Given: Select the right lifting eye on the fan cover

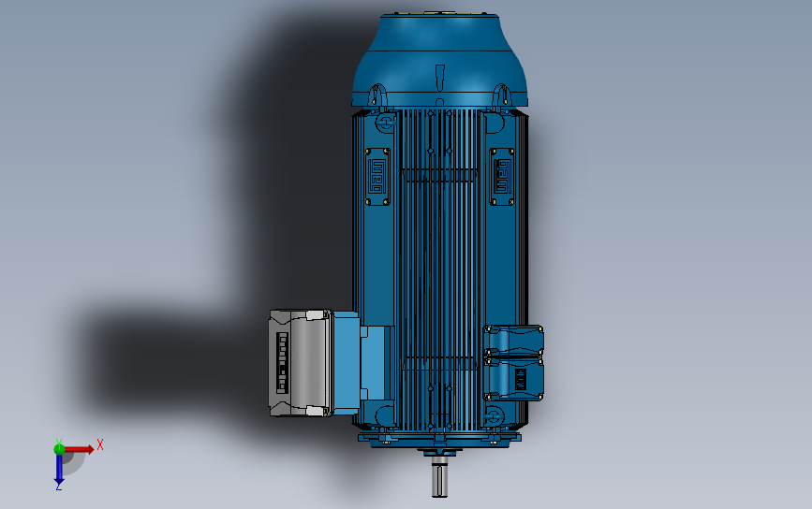Looking at the screenshot, I should tap(501, 96).
